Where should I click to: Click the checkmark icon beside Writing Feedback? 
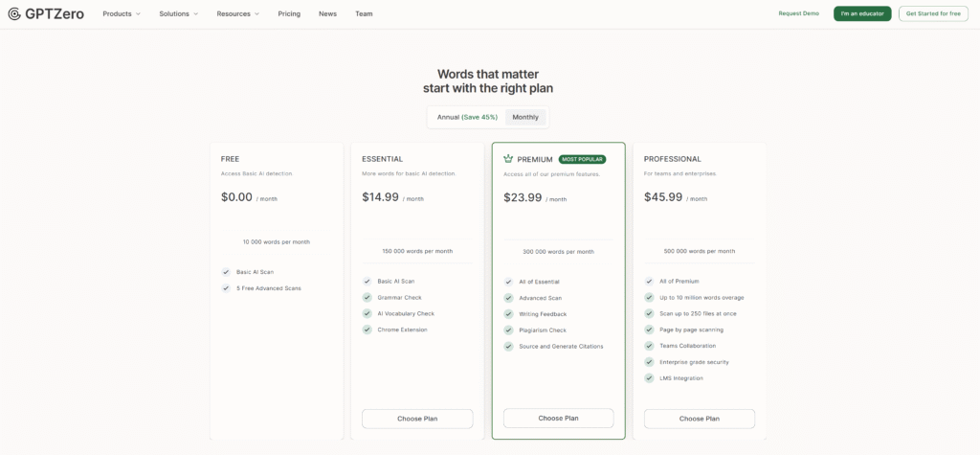tap(508, 314)
